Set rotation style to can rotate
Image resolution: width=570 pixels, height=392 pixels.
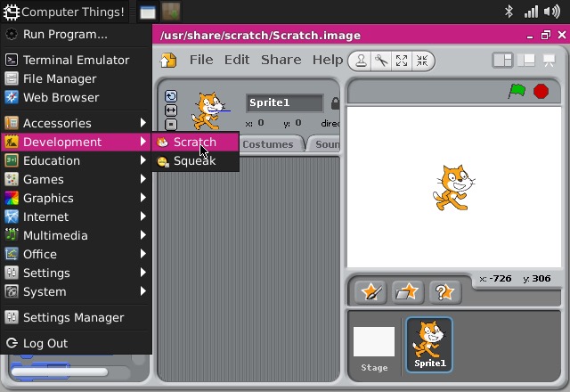[171, 96]
